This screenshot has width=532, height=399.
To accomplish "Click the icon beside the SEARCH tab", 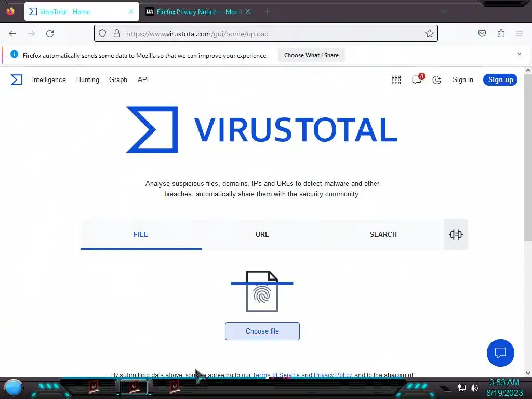I will click(x=456, y=234).
